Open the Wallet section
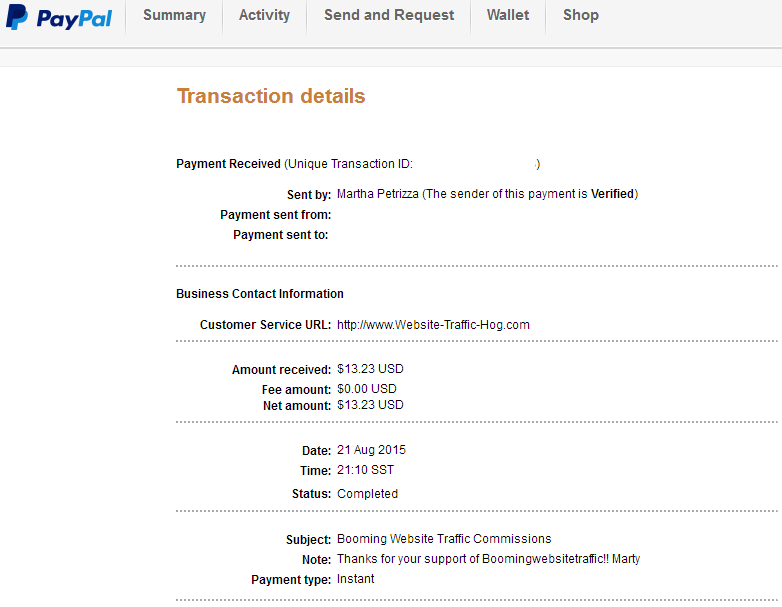The width and height of the screenshot is (782, 607). point(508,15)
